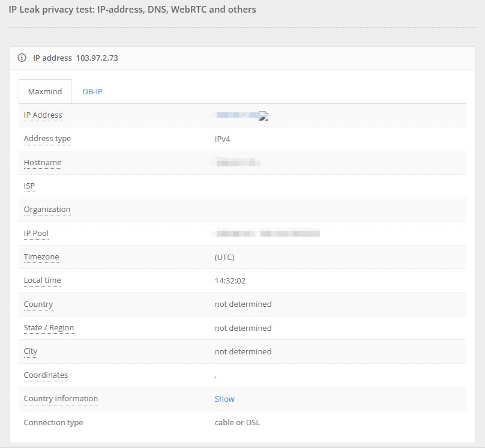
Task: Click the Hostname label
Action: 42,162
